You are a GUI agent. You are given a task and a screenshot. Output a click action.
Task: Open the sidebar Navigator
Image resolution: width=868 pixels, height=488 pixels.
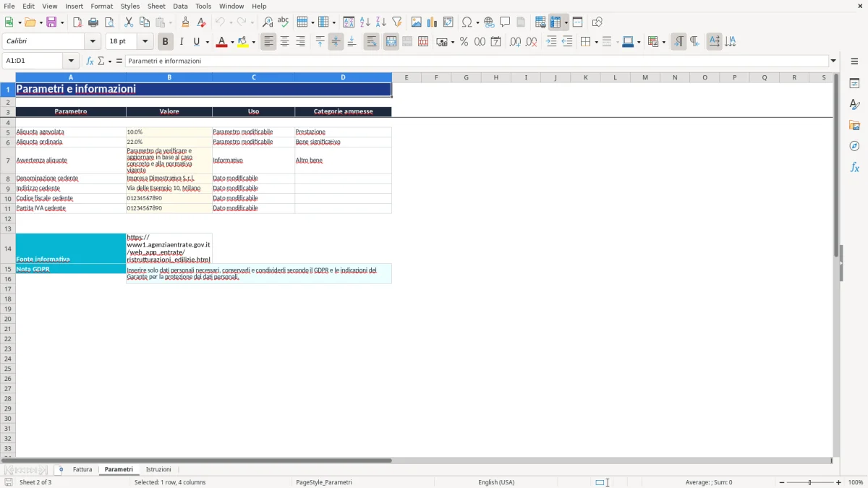click(854, 146)
